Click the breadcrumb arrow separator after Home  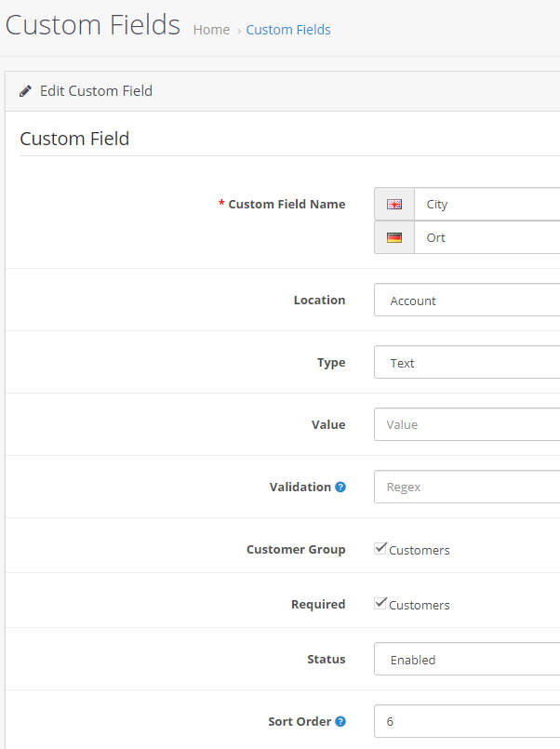[x=239, y=31]
